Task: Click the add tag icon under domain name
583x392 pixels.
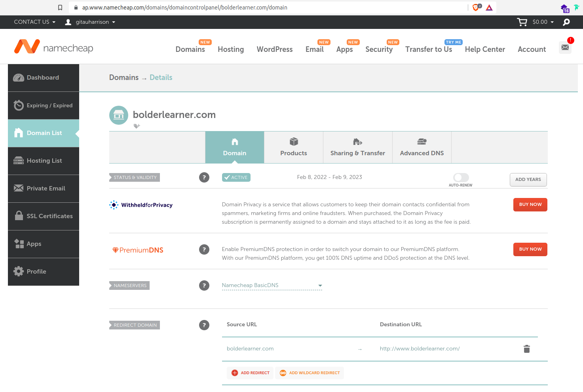Action: (x=137, y=126)
